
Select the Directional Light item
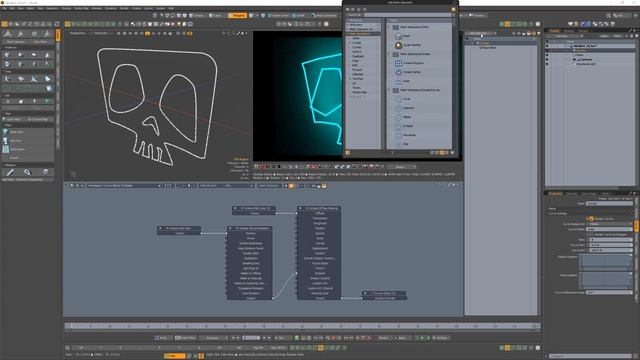tap(586, 64)
